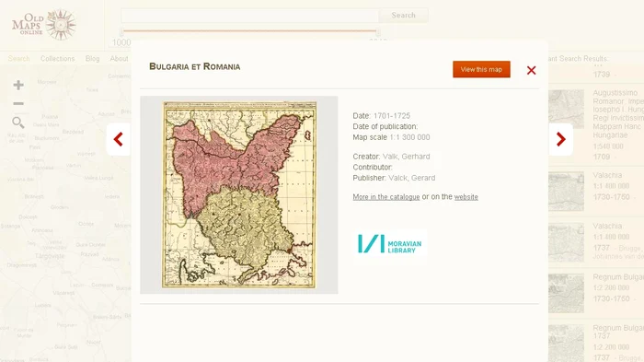Click the creator name Valk, Gerhard
644x362 pixels.
tap(407, 157)
